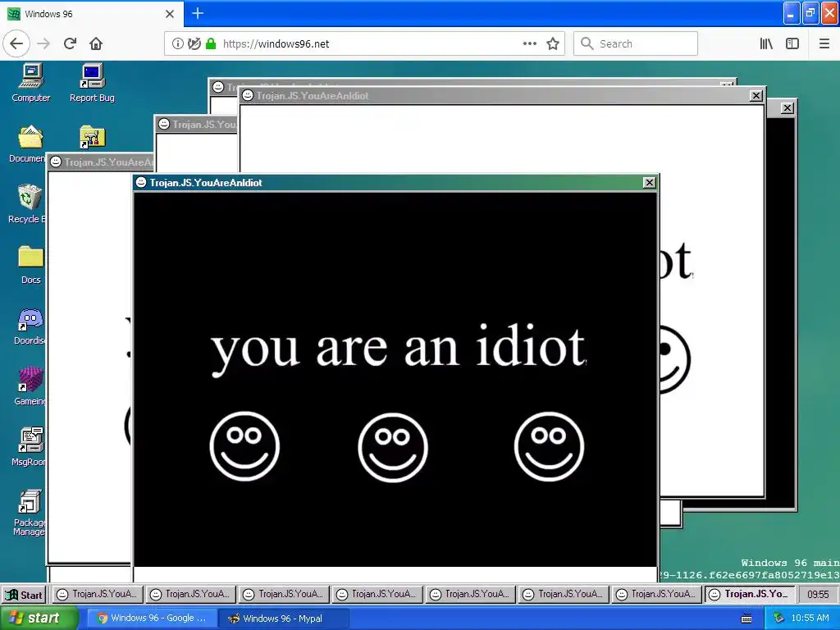The height and width of the screenshot is (630, 840).
Task: Click the tracking protection shield icon
Action: pos(194,44)
